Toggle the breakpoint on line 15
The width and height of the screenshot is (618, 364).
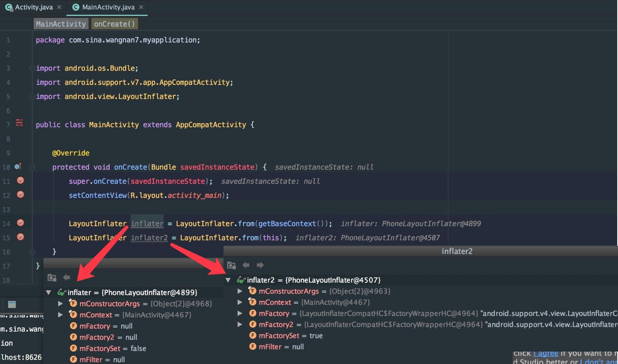[20, 237]
